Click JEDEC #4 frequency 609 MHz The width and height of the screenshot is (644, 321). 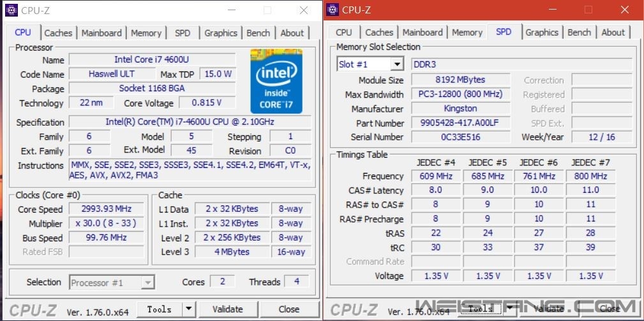(x=436, y=176)
